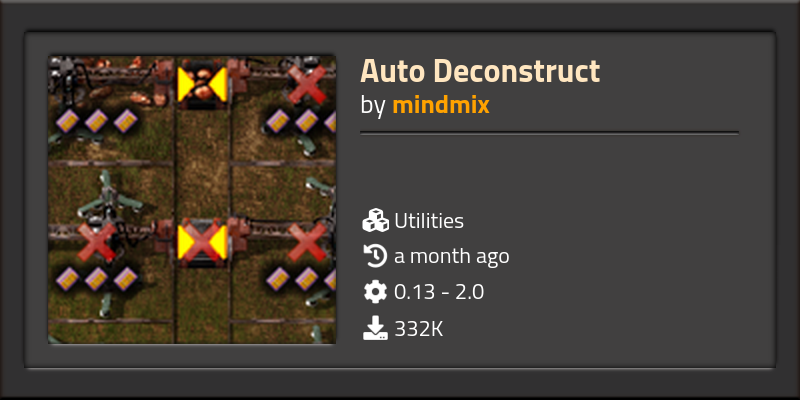
Task: Click the 'by' text before the author name
Action: click(372, 106)
